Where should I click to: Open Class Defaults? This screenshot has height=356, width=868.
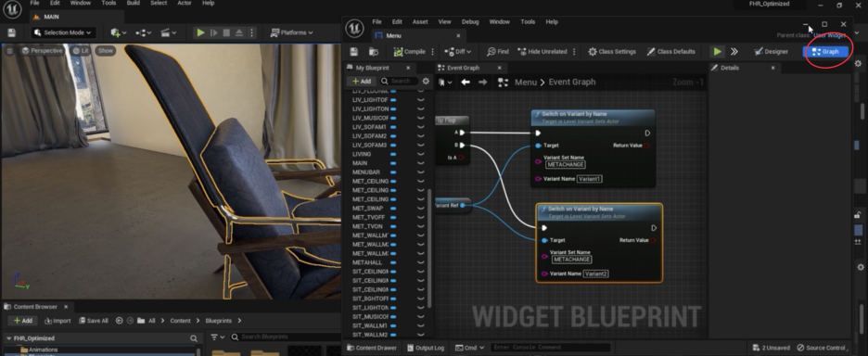(670, 52)
